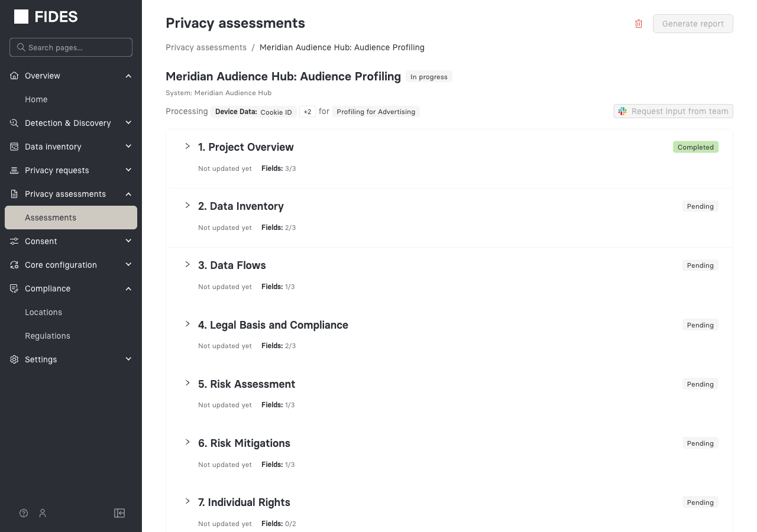Collapse the Overview menu chevron
This screenshot has height=532, width=757.
[128, 76]
